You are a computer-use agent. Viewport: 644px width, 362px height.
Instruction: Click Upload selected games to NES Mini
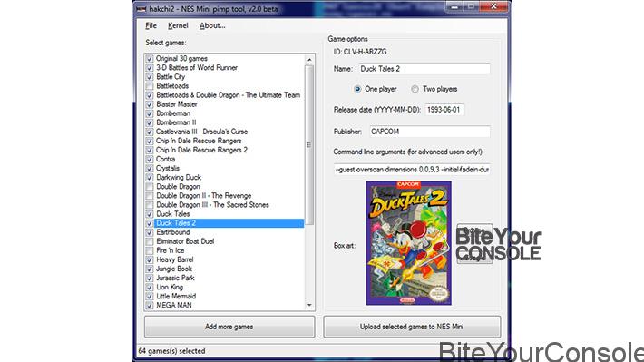(x=412, y=327)
